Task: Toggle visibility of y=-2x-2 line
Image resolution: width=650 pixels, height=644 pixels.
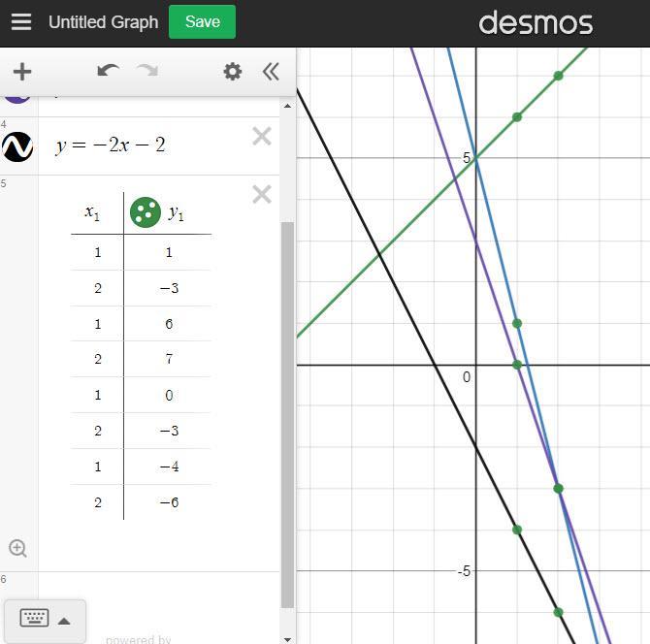Action: pos(17,146)
